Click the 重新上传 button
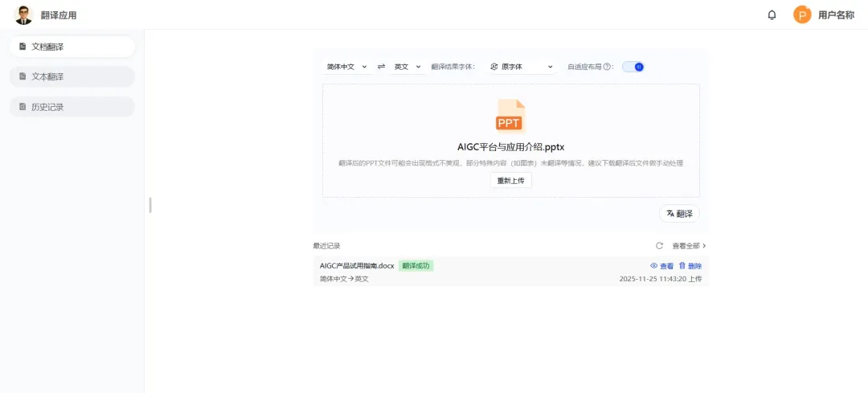 coord(510,181)
